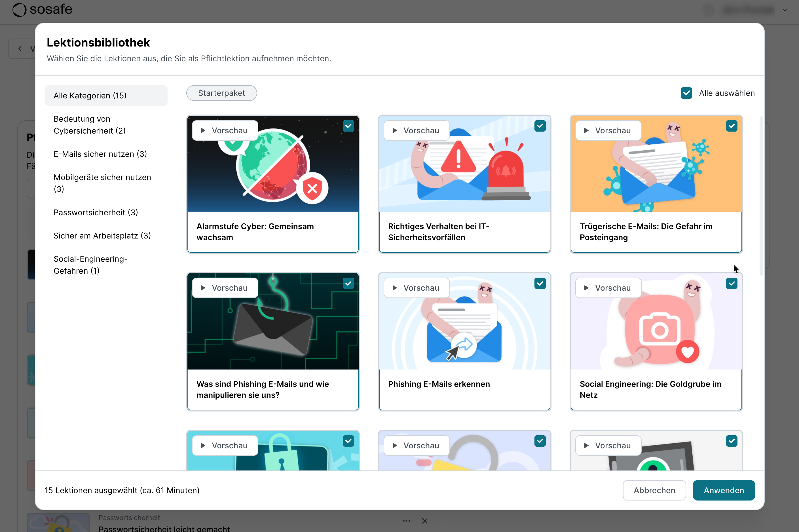This screenshot has height=532, width=799.
Task: Filter by E-Mails sicher nutzen category
Action: [x=106, y=154]
